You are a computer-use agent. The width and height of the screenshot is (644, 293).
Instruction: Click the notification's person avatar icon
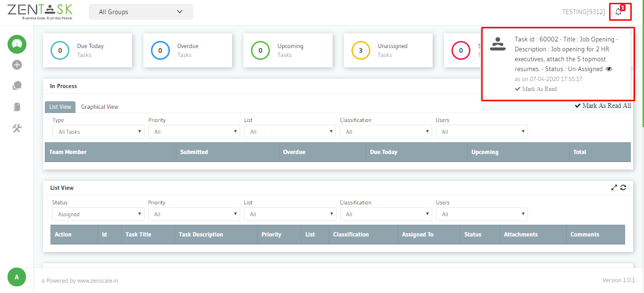tap(498, 44)
